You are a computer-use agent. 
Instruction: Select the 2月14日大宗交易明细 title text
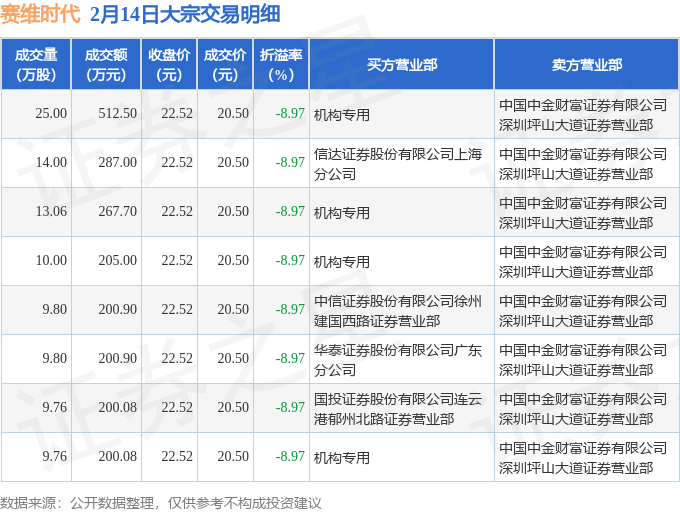click(x=185, y=14)
